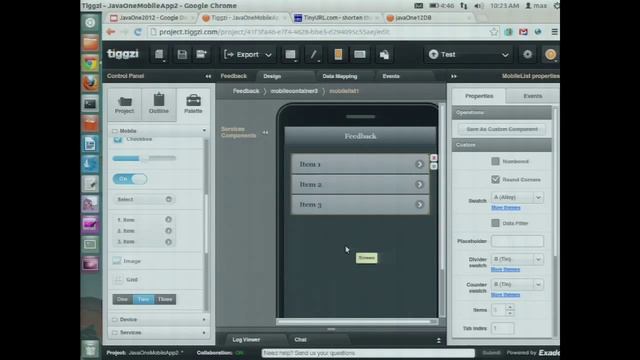Viewport: 640px width, 360px height.
Task: Select the Checkbox component in palette
Action: click(133, 139)
